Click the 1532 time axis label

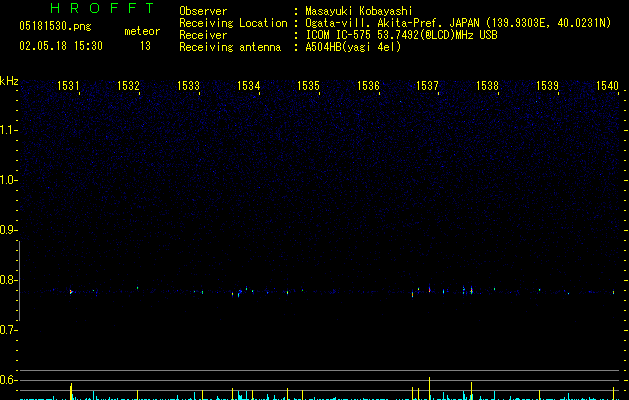(x=128, y=86)
